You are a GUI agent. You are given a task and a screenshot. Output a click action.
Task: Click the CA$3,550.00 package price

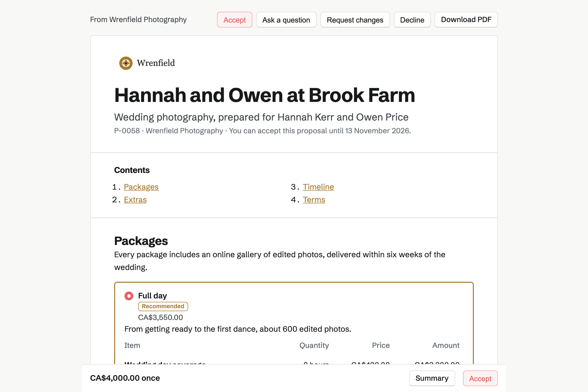point(160,317)
